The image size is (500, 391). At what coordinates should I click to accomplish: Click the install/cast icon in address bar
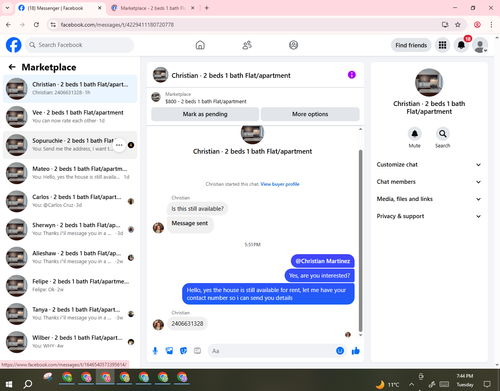pyautogui.click(x=445, y=25)
